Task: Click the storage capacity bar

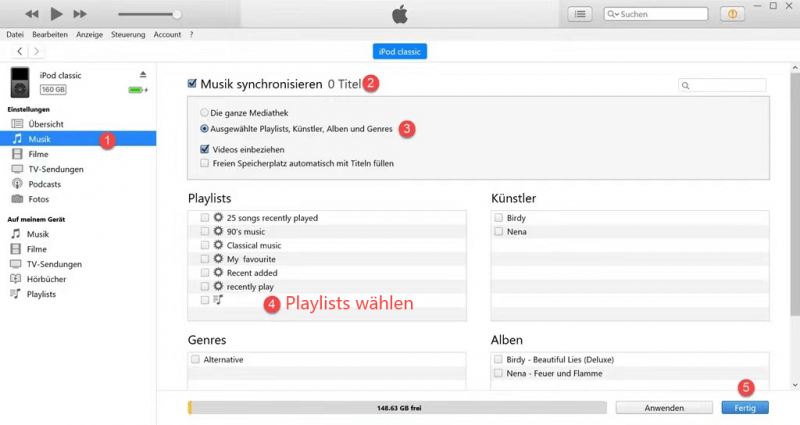Action: point(397,408)
